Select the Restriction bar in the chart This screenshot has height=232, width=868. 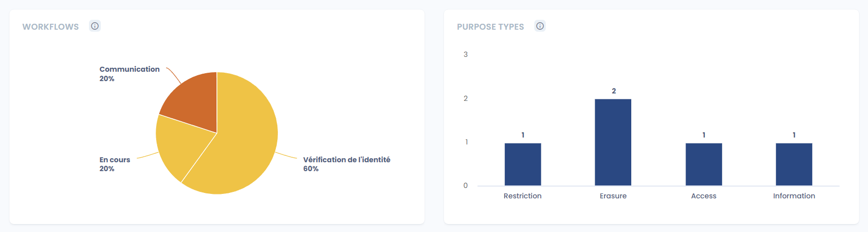(522, 164)
